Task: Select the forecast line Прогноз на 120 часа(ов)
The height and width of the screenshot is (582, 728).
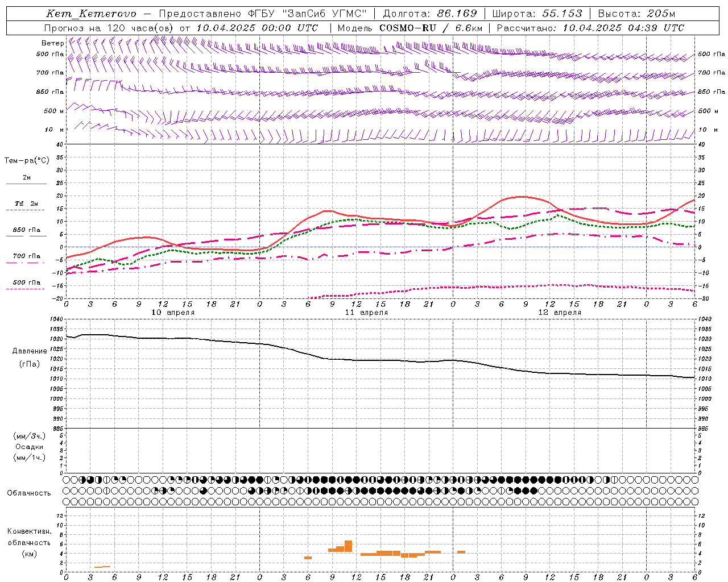Action: click(x=109, y=28)
